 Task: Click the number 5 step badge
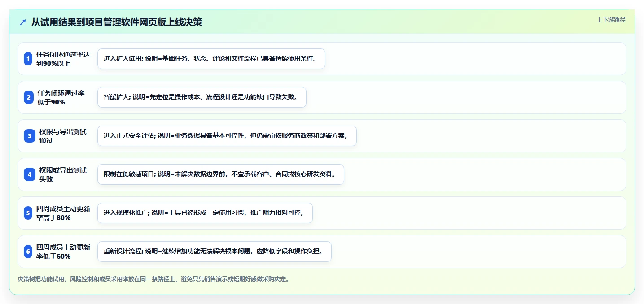(x=28, y=213)
